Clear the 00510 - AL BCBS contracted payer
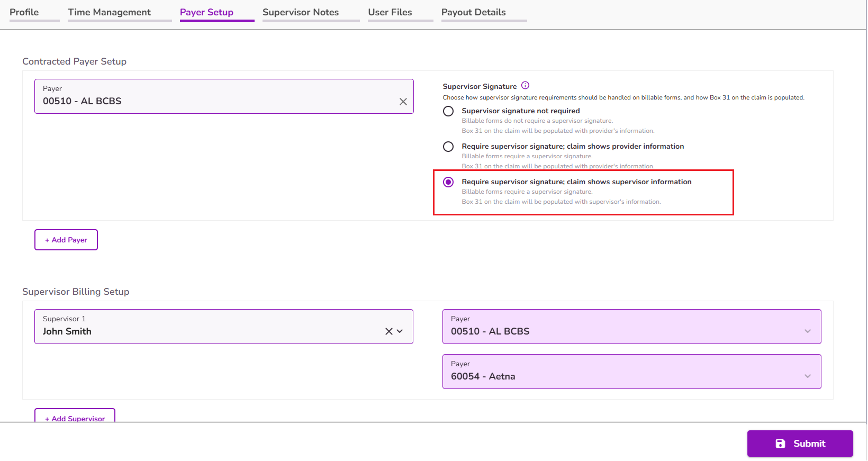 point(403,102)
